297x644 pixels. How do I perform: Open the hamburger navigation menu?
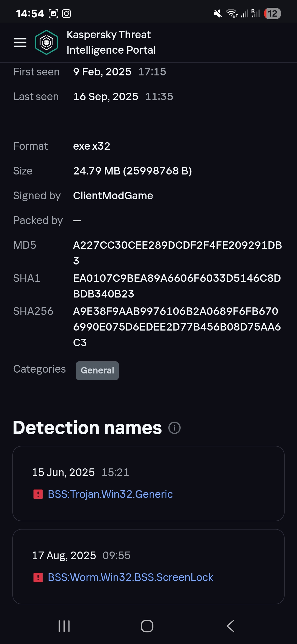click(20, 42)
